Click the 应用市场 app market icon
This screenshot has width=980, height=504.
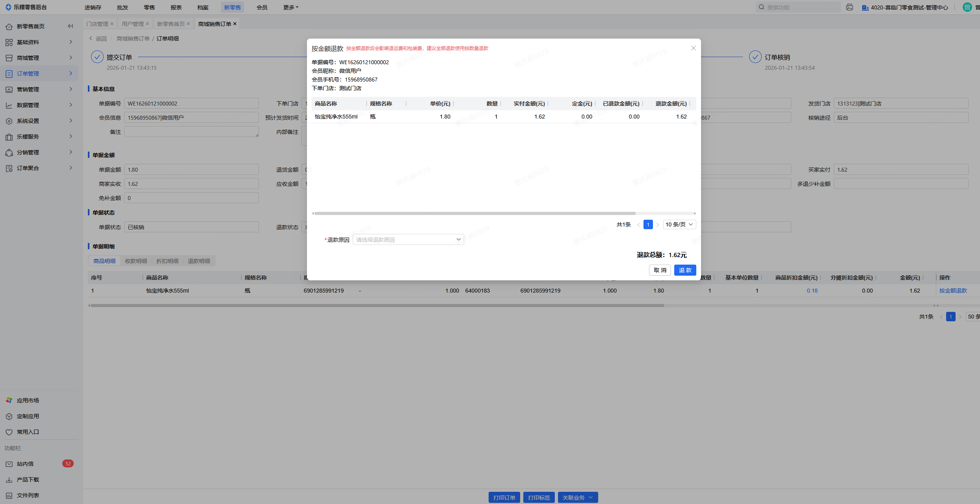coord(9,400)
